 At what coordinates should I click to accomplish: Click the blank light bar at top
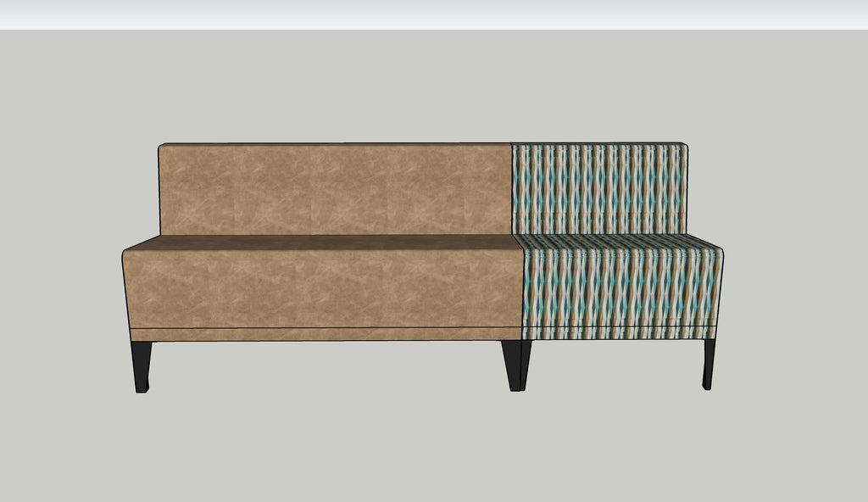[x=434, y=14]
